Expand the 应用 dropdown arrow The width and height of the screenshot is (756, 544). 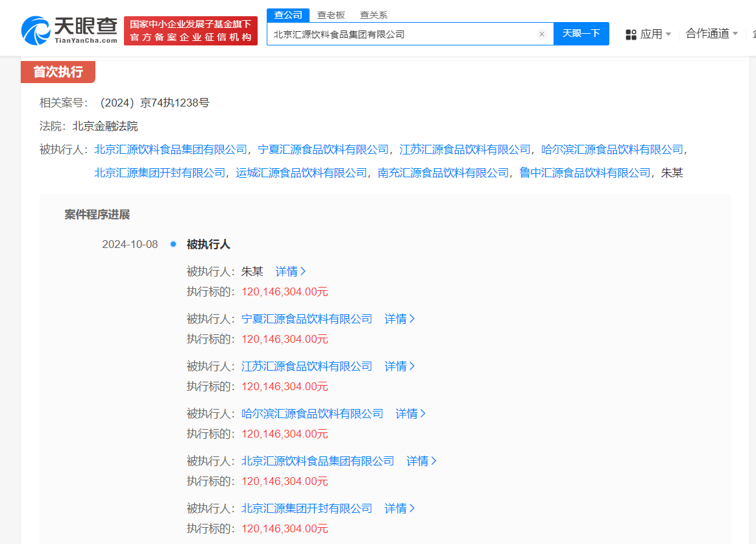[668, 34]
